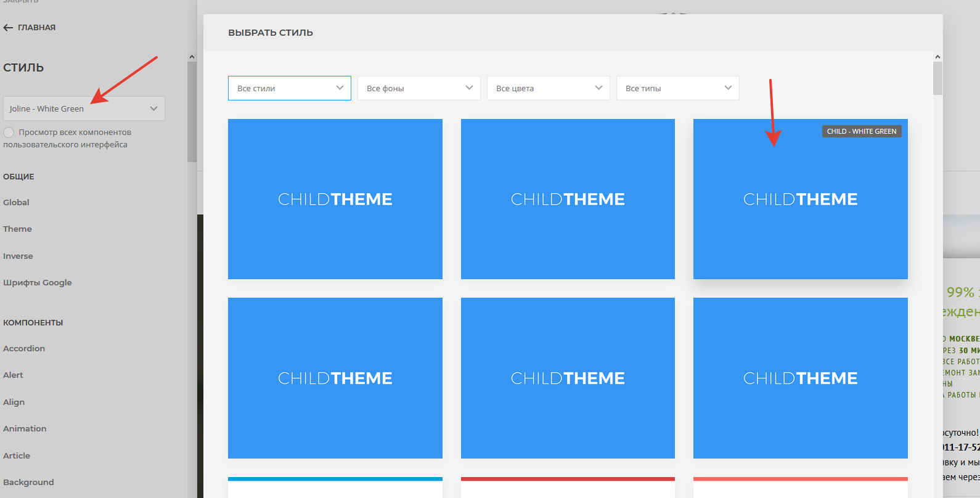Viewport: 980px width, 498px height.
Task: Choose the first Child Theme thumbnail in top row
Action: click(335, 199)
